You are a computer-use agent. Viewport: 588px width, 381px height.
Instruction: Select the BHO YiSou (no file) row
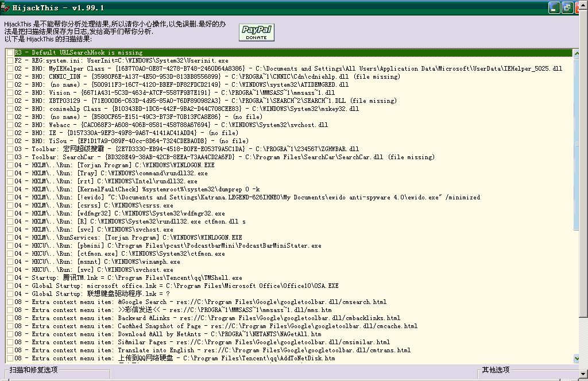pos(131,141)
